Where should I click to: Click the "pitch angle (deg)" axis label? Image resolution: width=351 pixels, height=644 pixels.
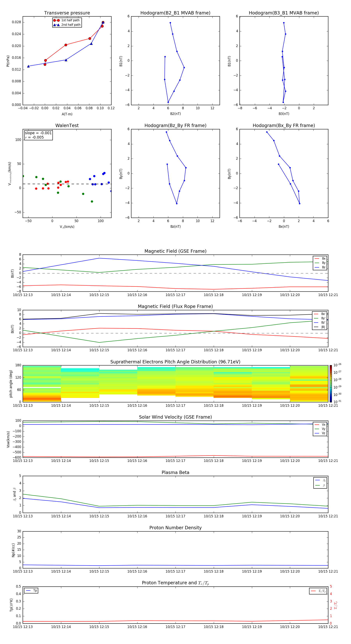tap(11, 384)
